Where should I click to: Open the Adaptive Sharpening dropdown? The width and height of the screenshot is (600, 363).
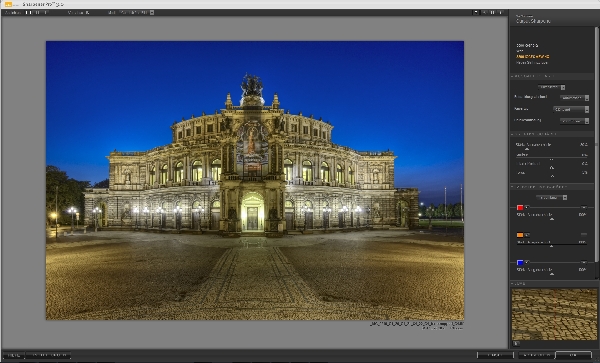pos(574,98)
